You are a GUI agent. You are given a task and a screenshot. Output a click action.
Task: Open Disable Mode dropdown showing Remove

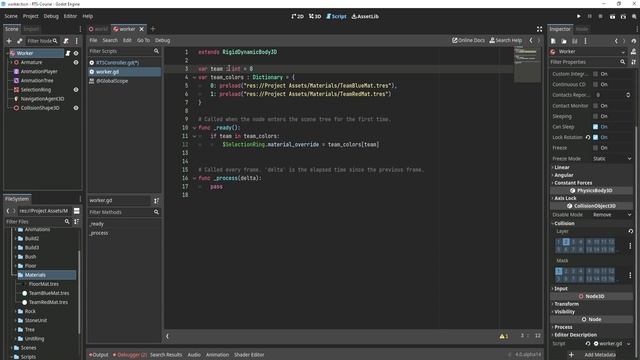(612, 215)
